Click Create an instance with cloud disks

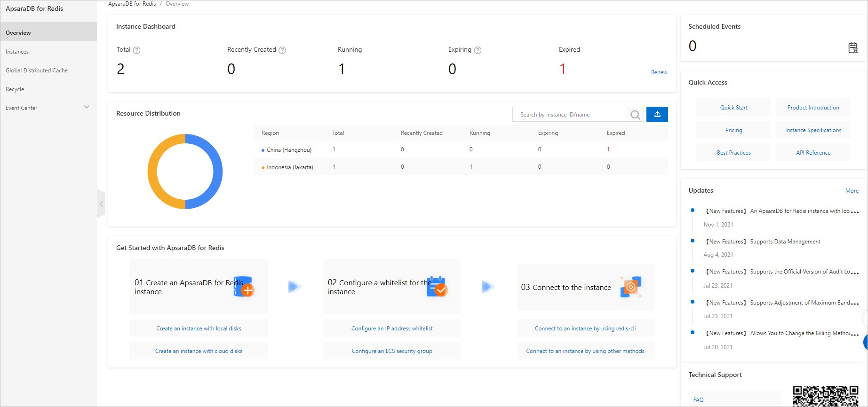(199, 351)
